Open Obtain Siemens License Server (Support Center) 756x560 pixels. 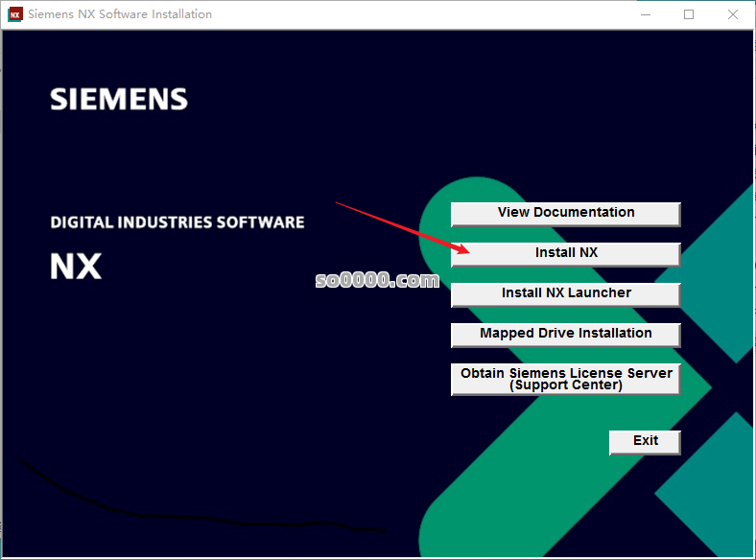(x=565, y=379)
